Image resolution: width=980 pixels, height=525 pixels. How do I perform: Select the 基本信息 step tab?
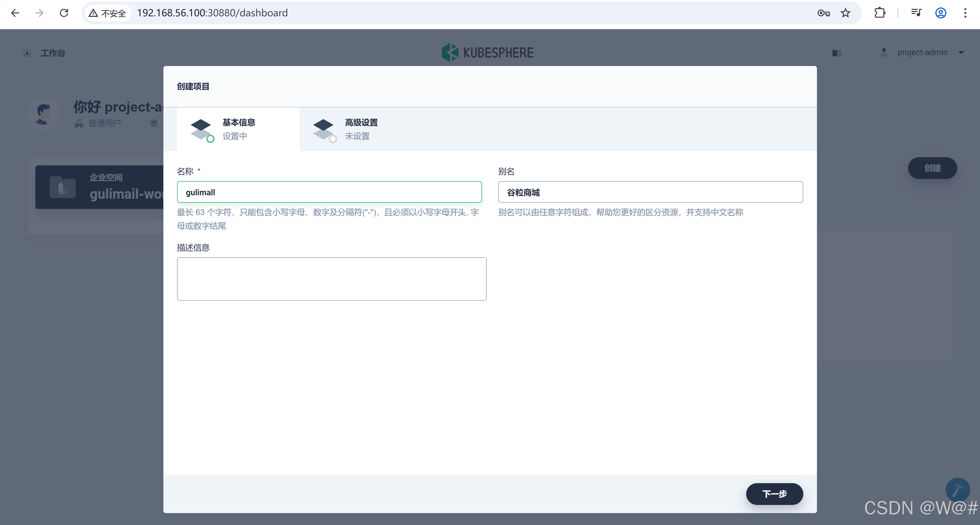click(238, 129)
